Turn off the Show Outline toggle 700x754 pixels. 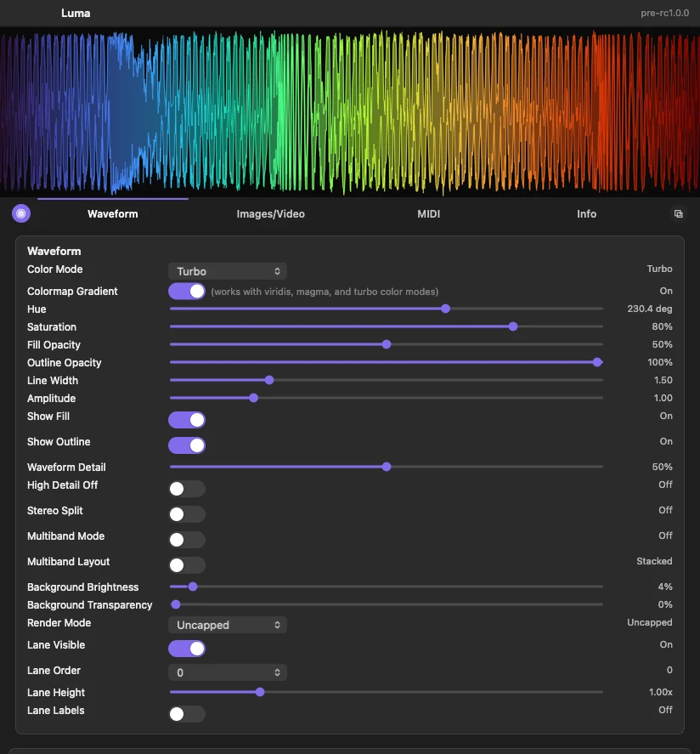coord(187,445)
